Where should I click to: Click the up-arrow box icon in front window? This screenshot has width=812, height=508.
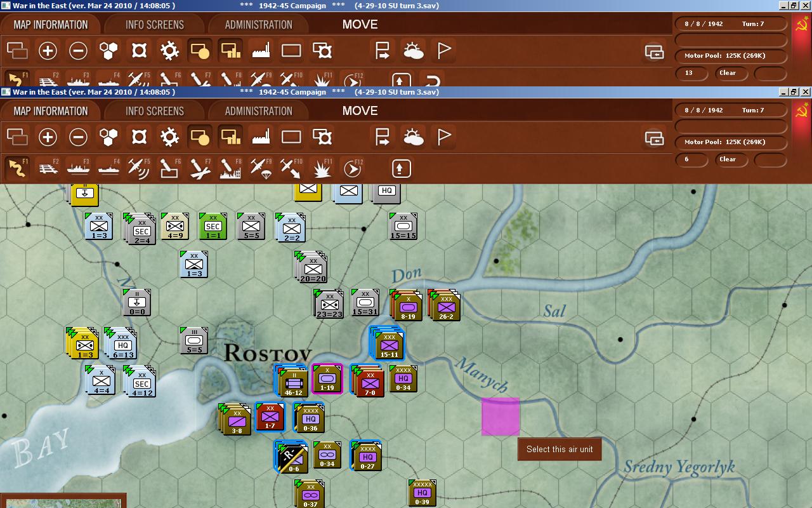(x=401, y=168)
